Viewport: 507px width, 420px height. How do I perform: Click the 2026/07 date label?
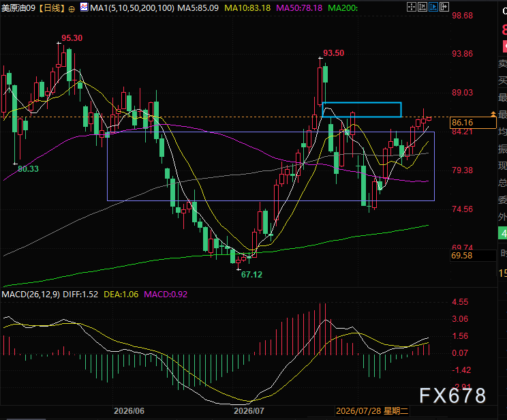pos(249,411)
